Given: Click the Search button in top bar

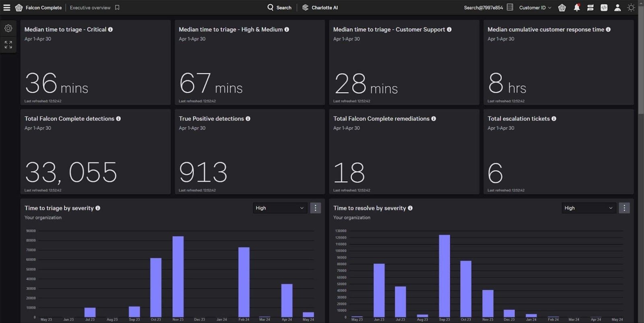Looking at the screenshot, I should 279,8.
